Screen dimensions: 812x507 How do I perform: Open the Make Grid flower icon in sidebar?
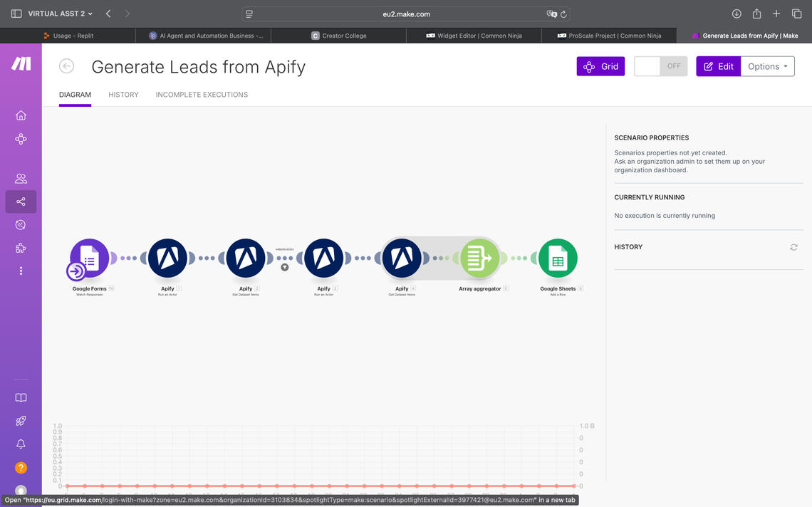coord(21,139)
